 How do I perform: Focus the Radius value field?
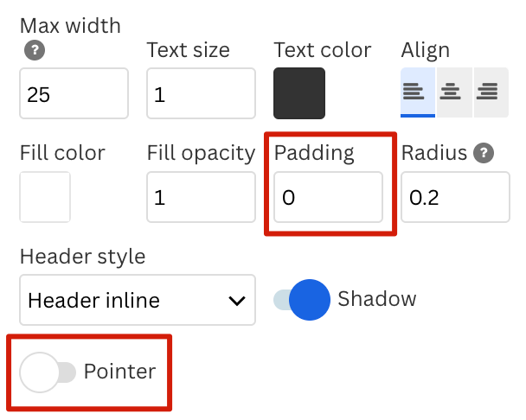click(x=455, y=198)
